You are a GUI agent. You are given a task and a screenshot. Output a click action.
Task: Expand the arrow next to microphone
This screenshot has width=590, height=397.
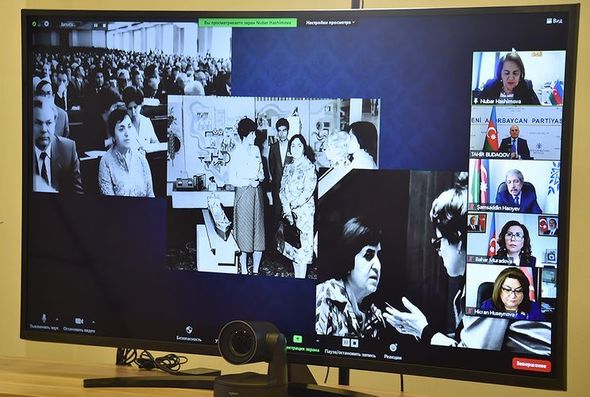click(57, 319)
